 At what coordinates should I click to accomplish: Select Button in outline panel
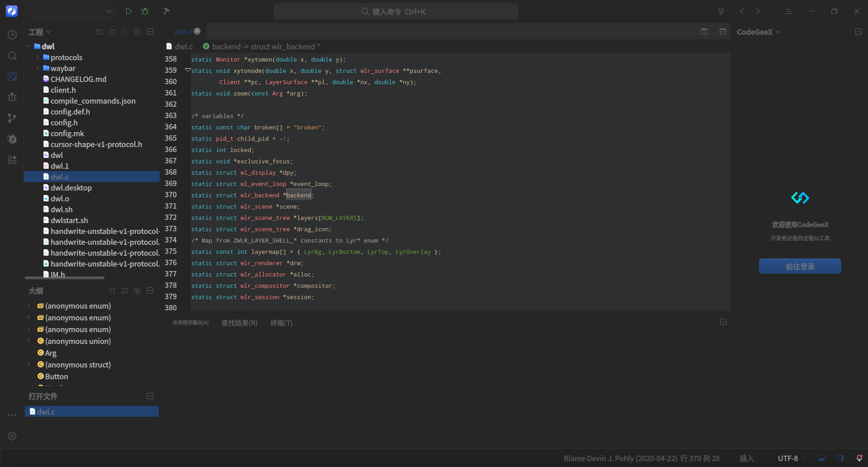(57, 376)
